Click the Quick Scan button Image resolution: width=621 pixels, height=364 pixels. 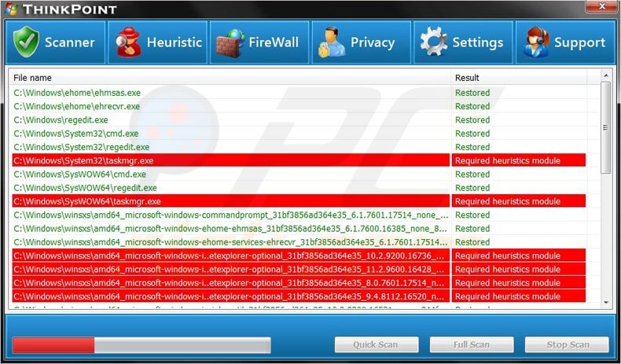(377, 344)
